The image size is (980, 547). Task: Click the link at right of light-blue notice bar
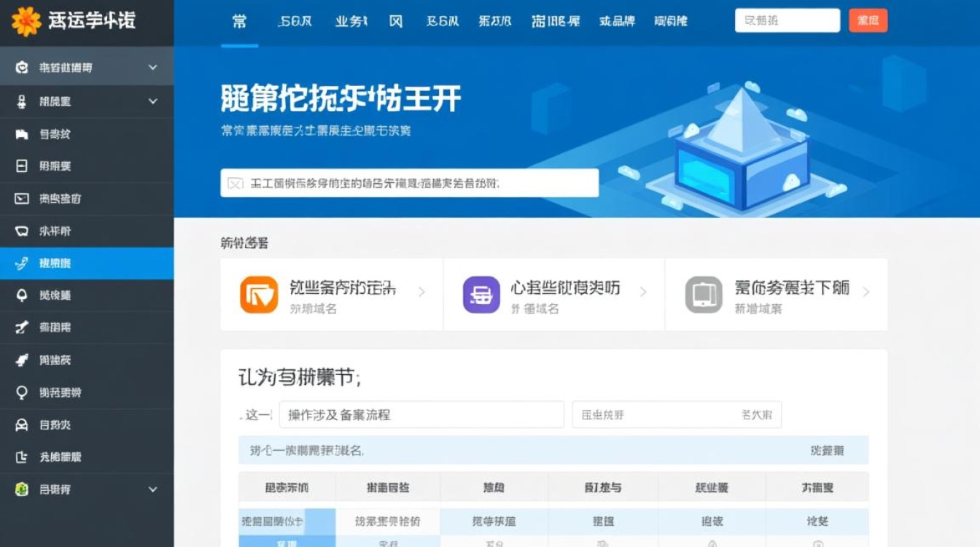pyautogui.click(x=827, y=451)
